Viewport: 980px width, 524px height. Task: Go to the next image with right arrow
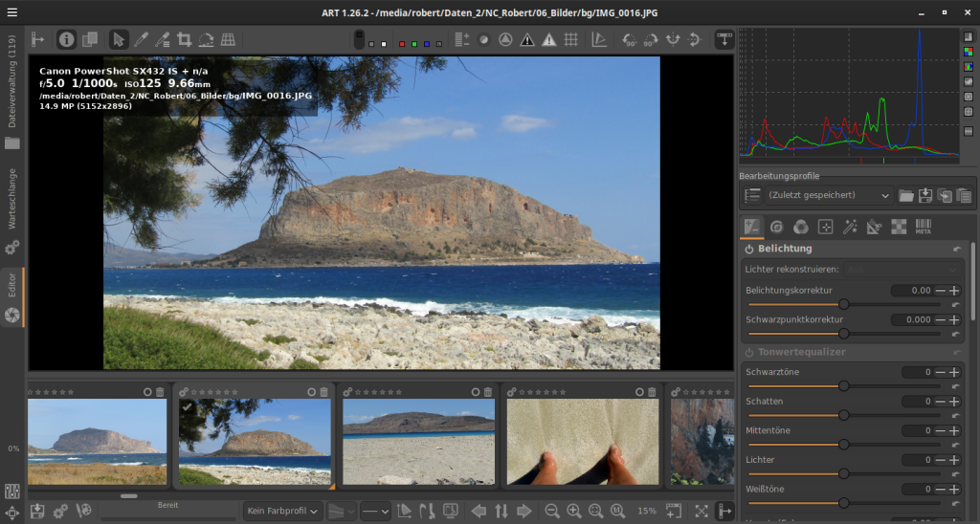[x=524, y=511]
